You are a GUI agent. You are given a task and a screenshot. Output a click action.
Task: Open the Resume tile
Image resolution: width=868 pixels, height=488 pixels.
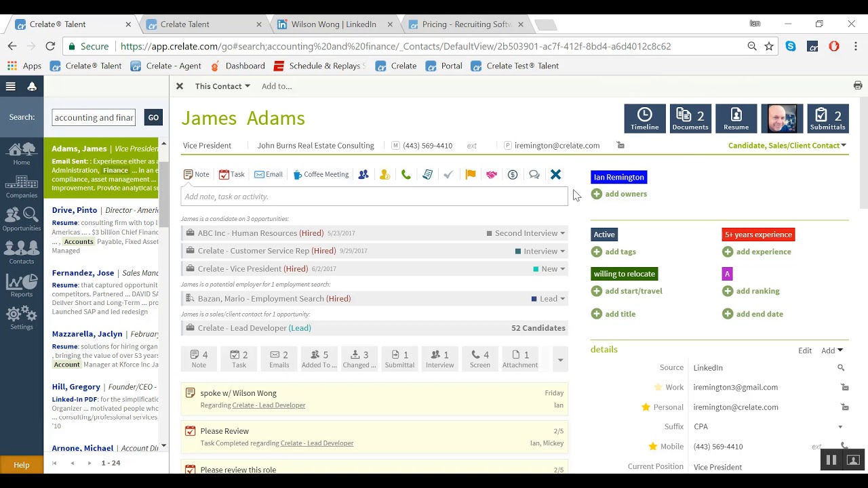736,119
